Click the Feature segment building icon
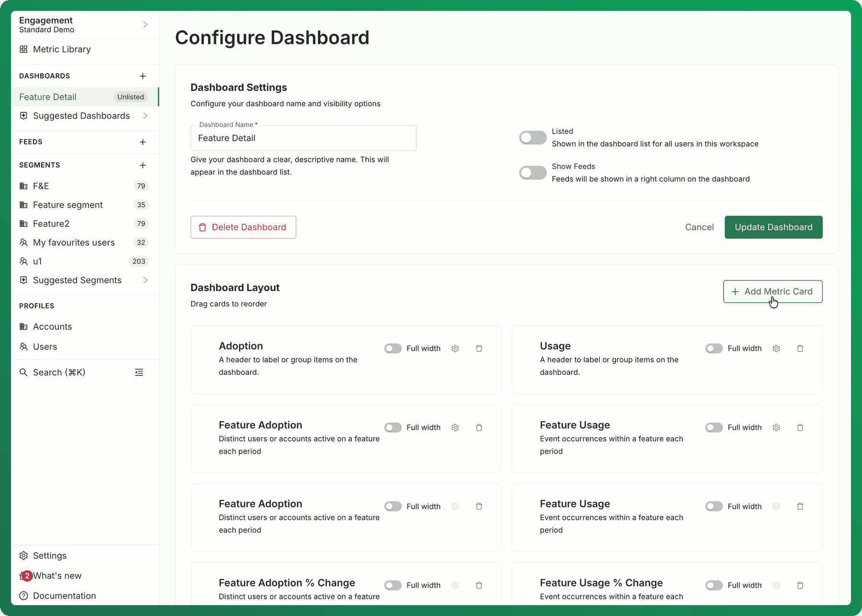 coord(23,205)
